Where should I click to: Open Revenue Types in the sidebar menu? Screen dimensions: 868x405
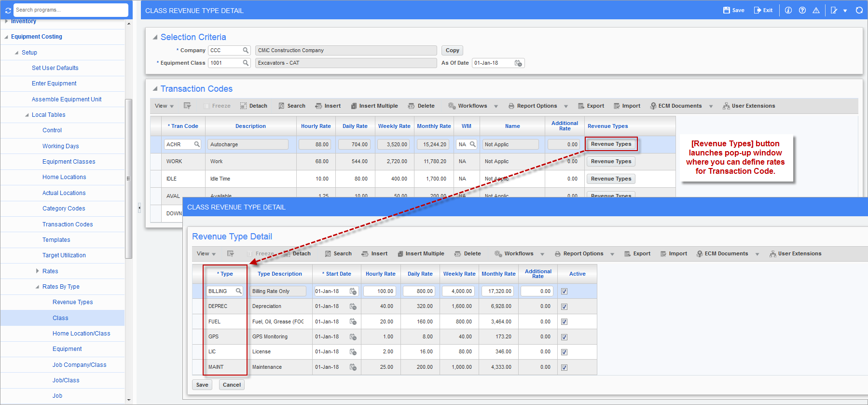(x=72, y=302)
